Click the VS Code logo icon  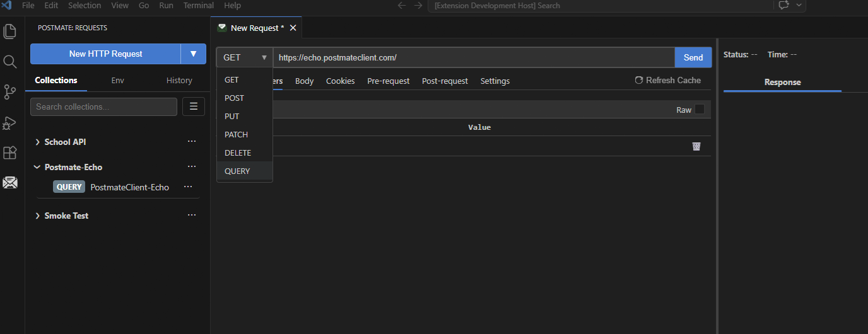pos(7,5)
